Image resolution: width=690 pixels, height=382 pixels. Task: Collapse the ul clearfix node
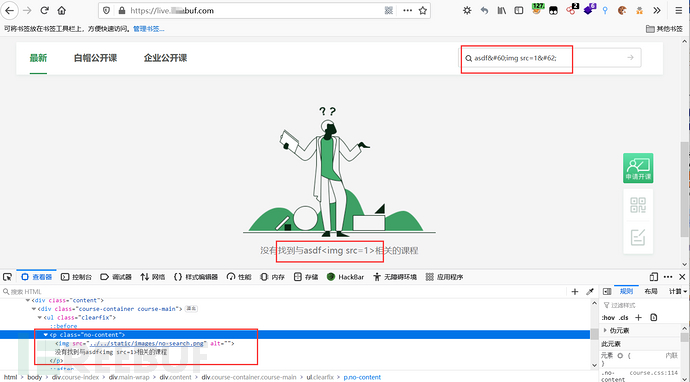[39, 317]
